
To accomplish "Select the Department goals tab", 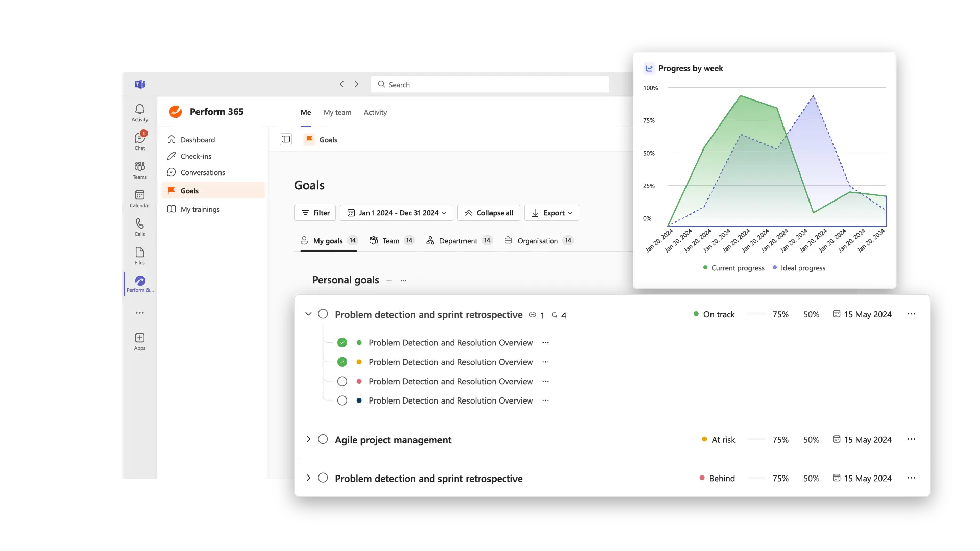I will 458,241.
